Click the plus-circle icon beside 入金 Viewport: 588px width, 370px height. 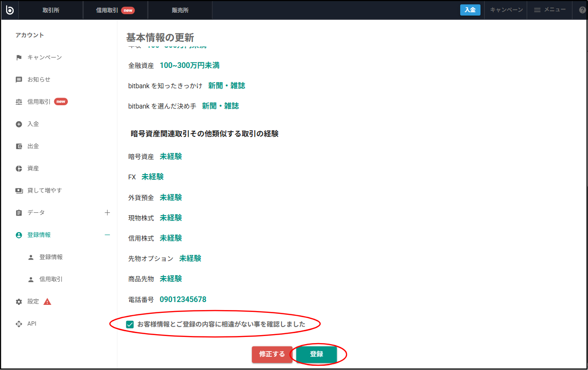(x=19, y=124)
